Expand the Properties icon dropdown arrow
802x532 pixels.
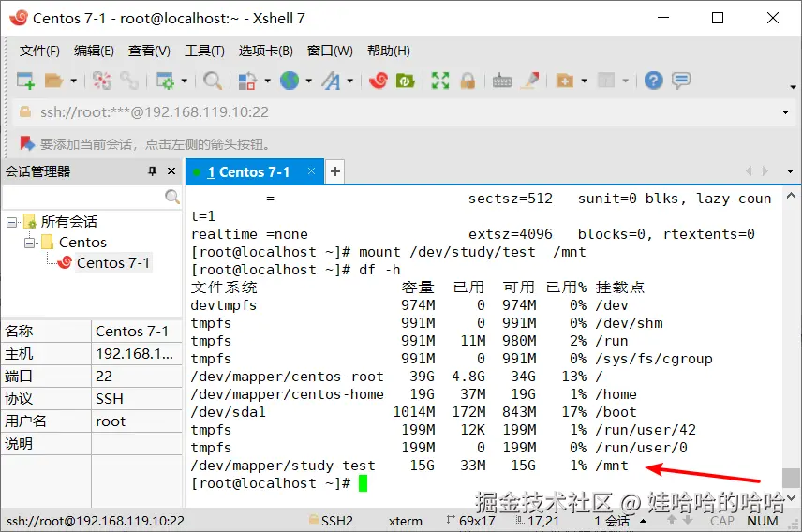coord(185,81)
